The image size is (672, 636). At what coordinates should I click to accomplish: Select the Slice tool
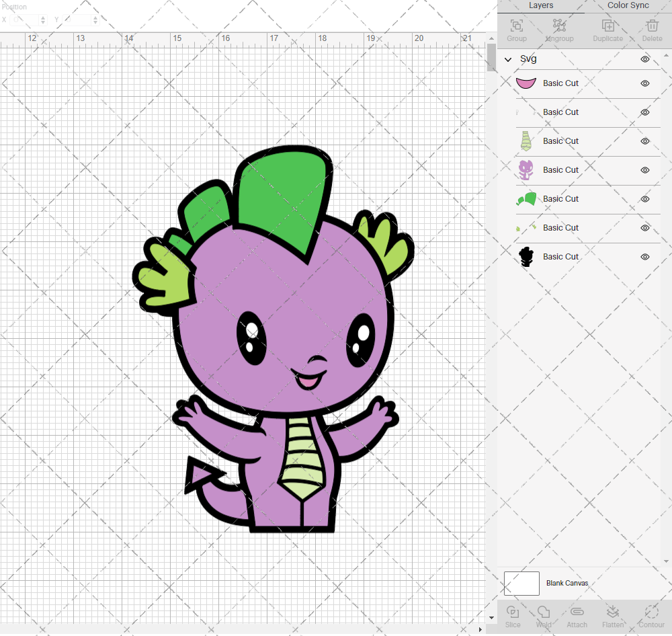coord(513,614)
